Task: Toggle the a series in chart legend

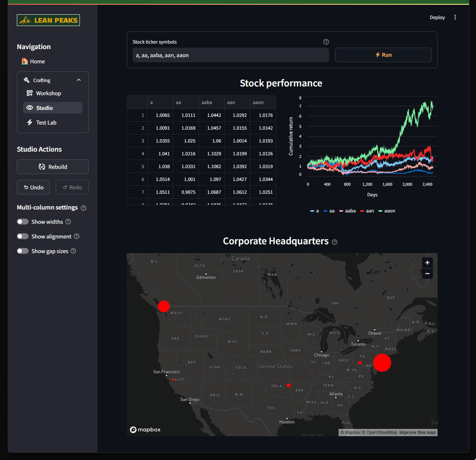Action: point(315,211)
